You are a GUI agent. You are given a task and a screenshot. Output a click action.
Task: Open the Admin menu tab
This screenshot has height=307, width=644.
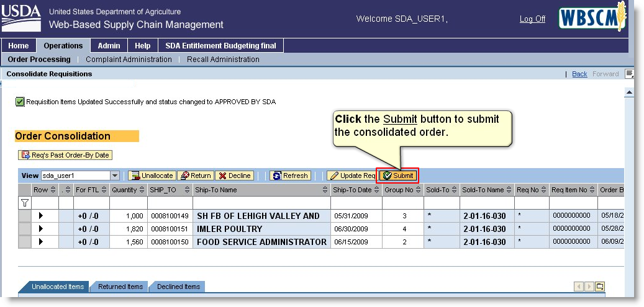click(109, 46)
